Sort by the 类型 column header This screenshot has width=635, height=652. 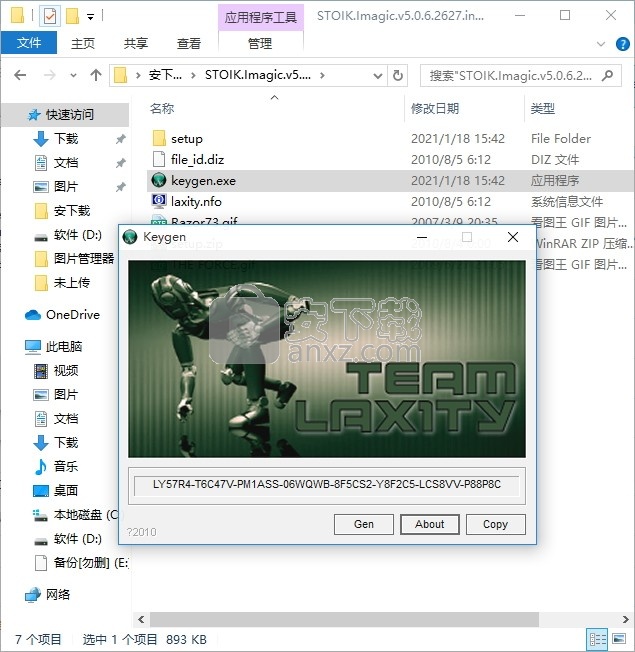tap(542, 109)
